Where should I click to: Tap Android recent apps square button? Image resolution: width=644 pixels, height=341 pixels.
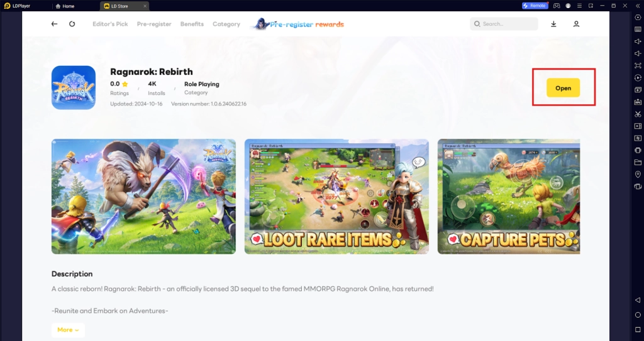tap(638, 330)
